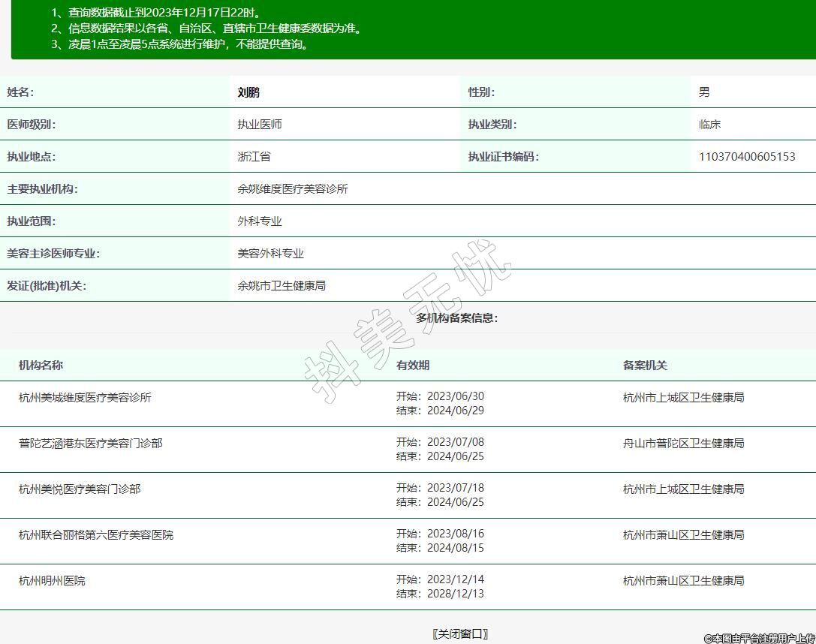Click the 有效期 column header
Screen dimensions: 816x644
413,366
